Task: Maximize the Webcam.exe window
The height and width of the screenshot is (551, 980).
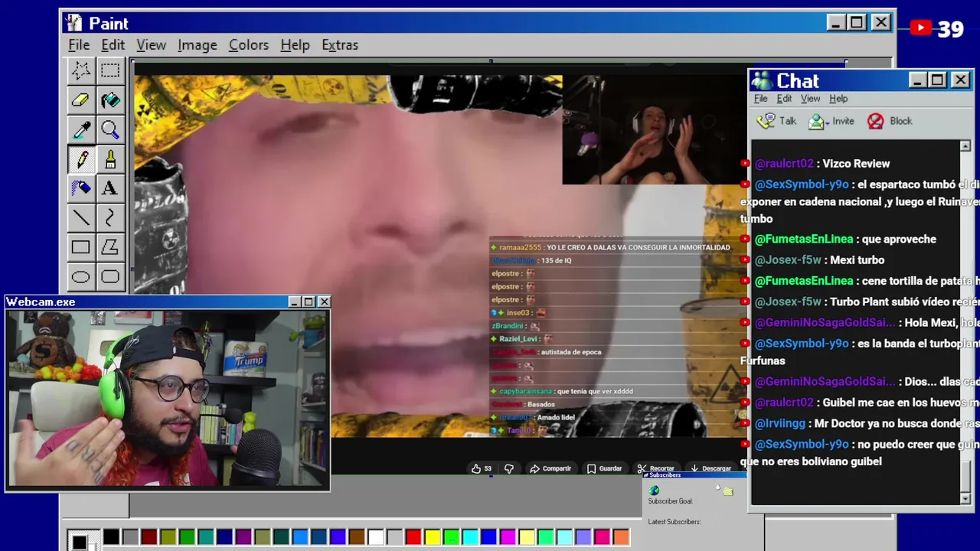Action: 309,302
